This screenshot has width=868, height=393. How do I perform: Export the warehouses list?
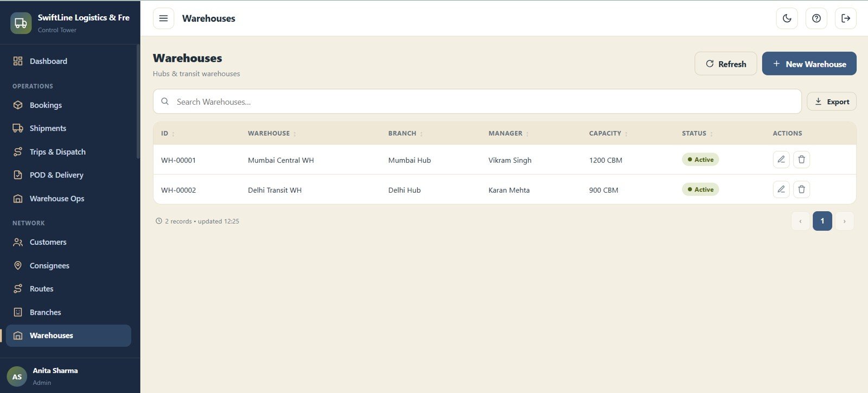point(832,102)
